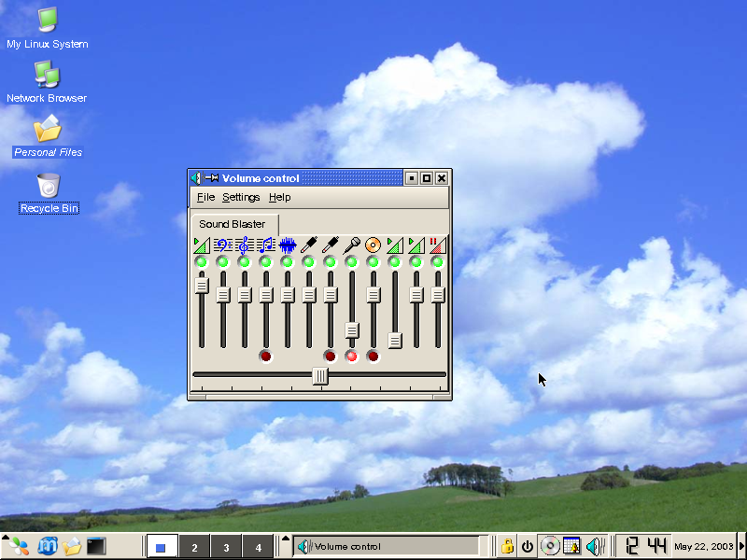
Task: Switch to virtual desktop 2
Action: pos(194,547)
